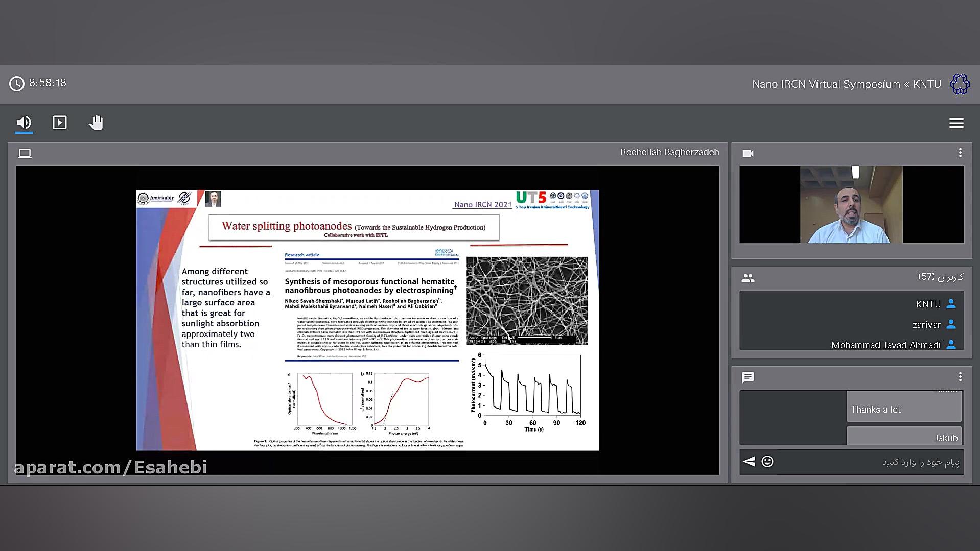This screenshot has height=551, width=980.
Task: Open video panel three-dot options
Action: tap(960, 153)
